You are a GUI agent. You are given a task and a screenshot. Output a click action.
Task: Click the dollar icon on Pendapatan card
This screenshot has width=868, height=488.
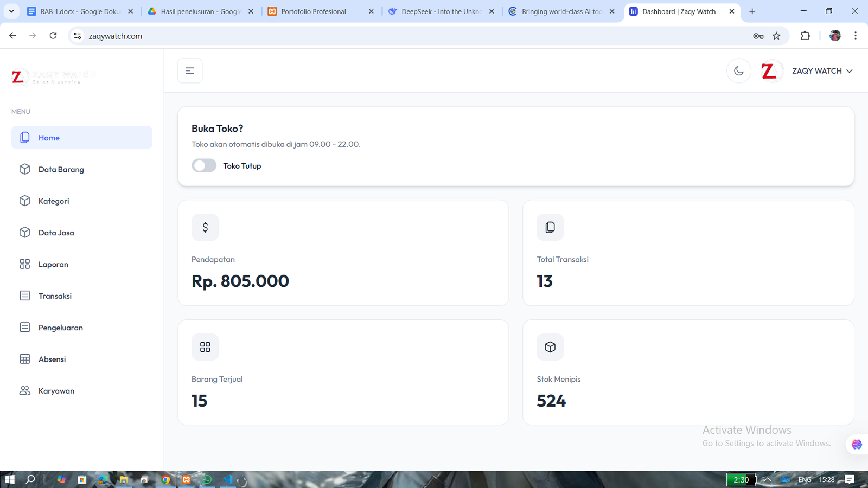coord(205,228)
